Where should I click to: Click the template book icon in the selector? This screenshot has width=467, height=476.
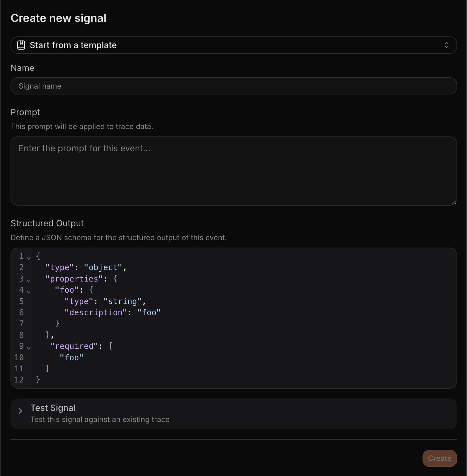21,45
